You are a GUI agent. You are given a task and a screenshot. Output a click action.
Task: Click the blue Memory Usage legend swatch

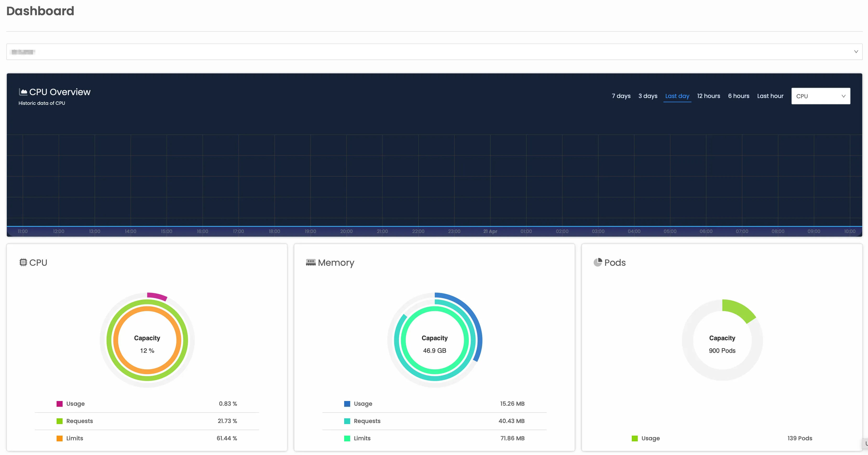347,404
